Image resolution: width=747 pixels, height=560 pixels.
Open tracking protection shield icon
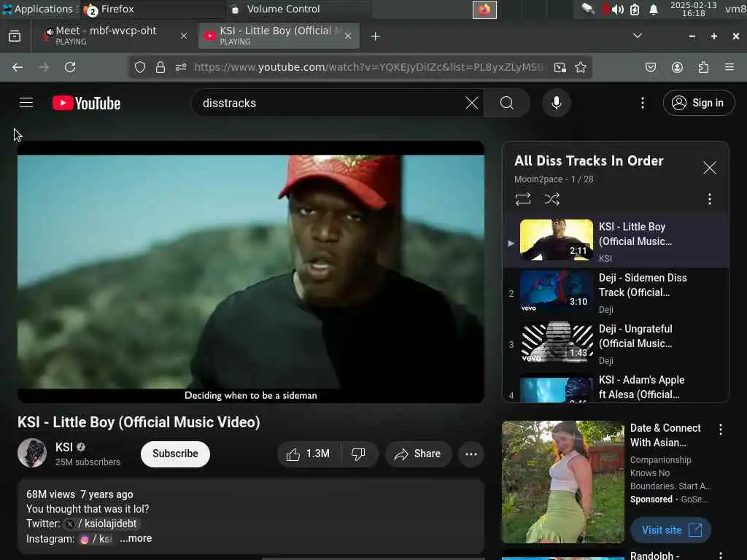coord(139,67)
